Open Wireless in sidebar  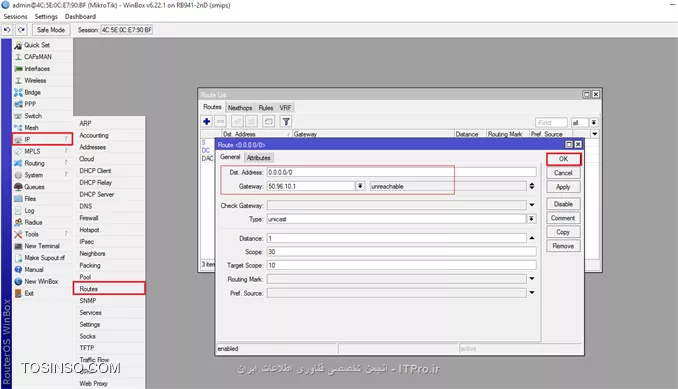point(42,80)
